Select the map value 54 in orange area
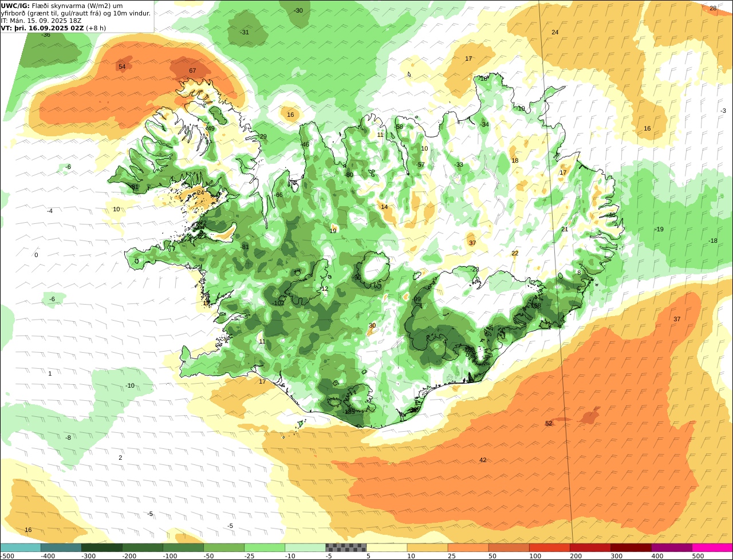733x560 pixels. (122, 66)
